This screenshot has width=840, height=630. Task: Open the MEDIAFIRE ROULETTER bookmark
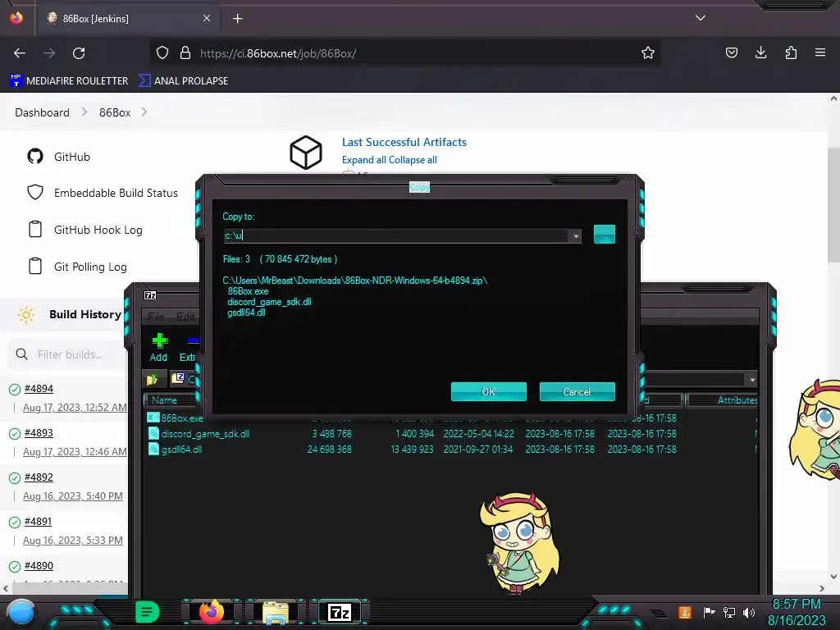[69, 81]
